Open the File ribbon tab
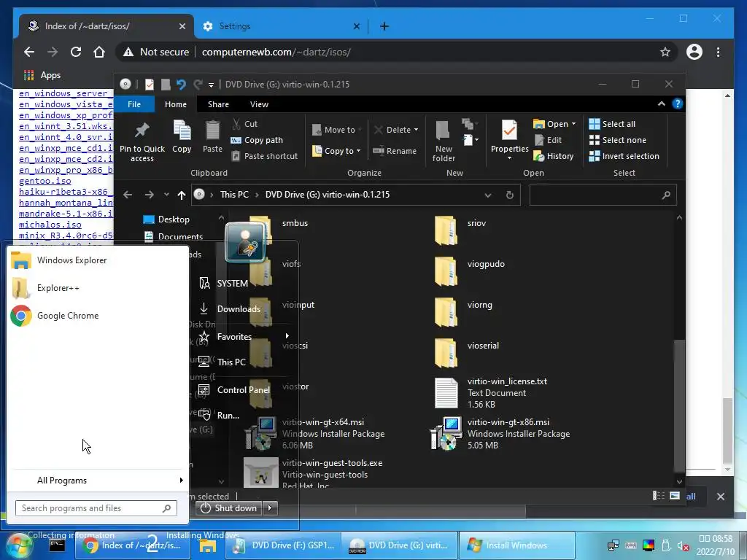Image resolution: width=747 pixels, height=560 pixels. (x=134, y=104)
